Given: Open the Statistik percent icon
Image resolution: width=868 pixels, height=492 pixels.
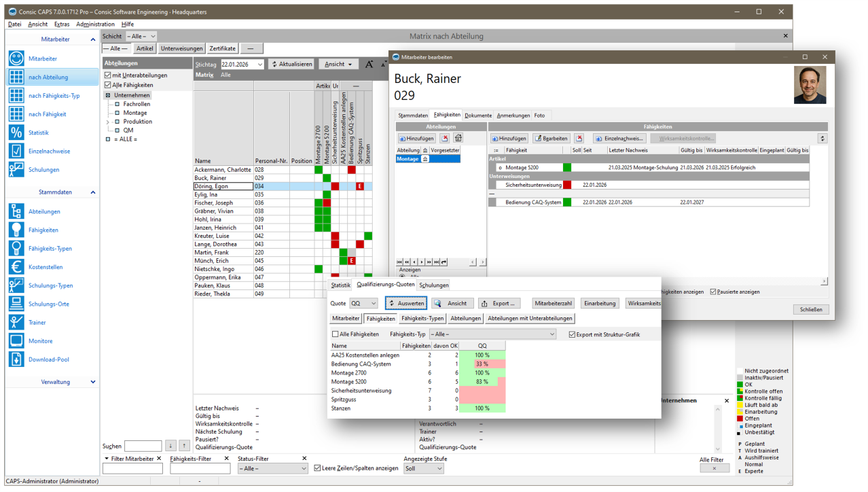Looking at the screenshot, I should (x=16, y=133).
